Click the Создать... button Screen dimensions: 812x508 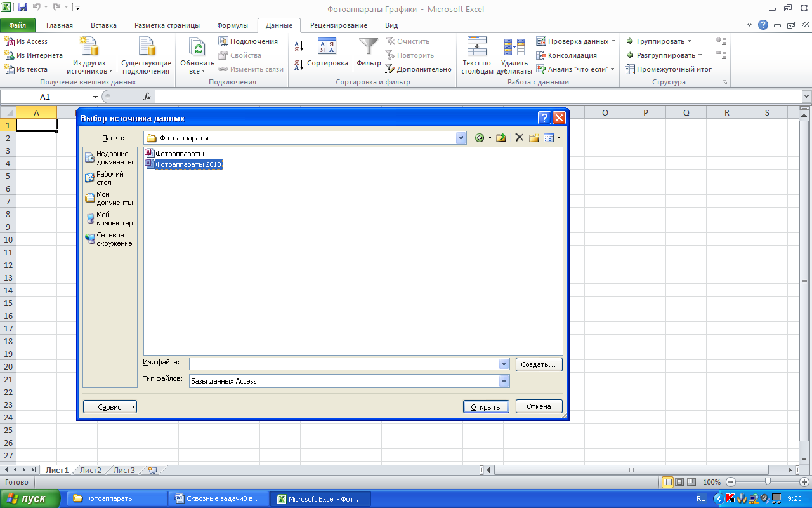tap(539, 364)
